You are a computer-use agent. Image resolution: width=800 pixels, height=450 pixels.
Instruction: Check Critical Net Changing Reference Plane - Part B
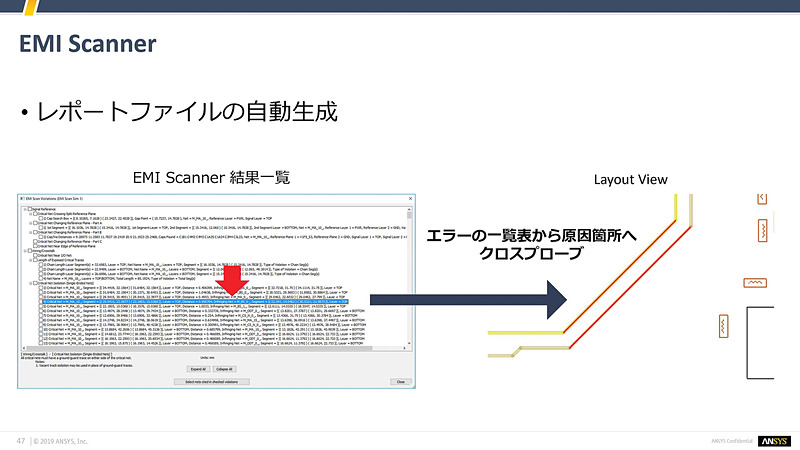[35, 232]
